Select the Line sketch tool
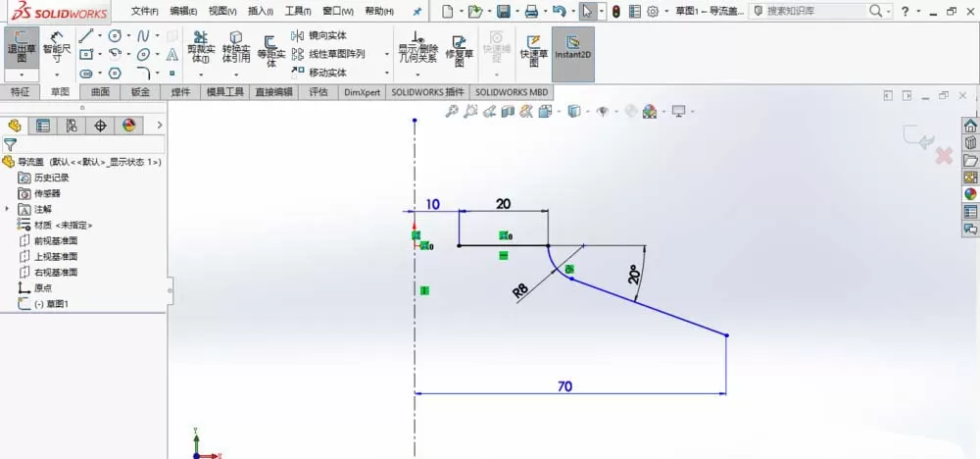Image resolution: width=980 pixels, height=459 pixels. (x=86, y=35)
